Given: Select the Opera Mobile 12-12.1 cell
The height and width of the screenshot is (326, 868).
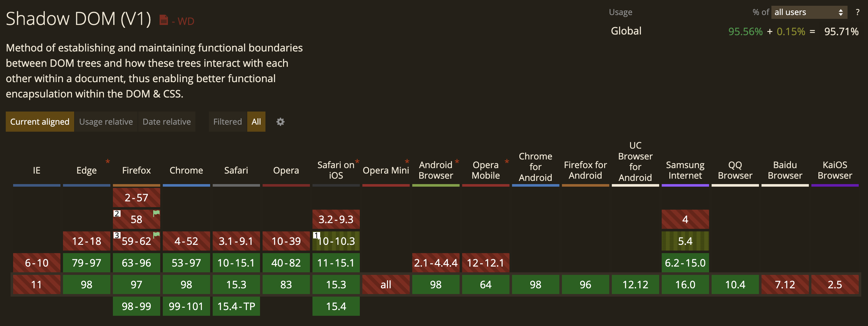Looking at the screenshot, I should [485, 263].
